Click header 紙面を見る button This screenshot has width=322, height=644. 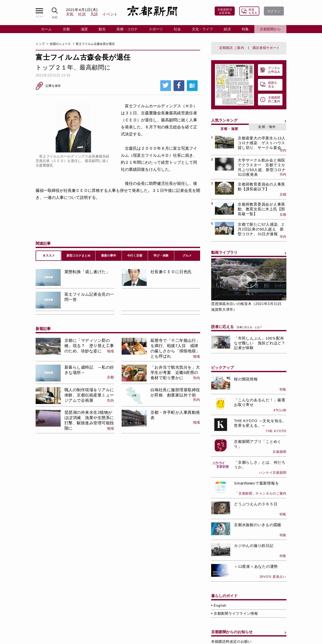coord(249,11)
